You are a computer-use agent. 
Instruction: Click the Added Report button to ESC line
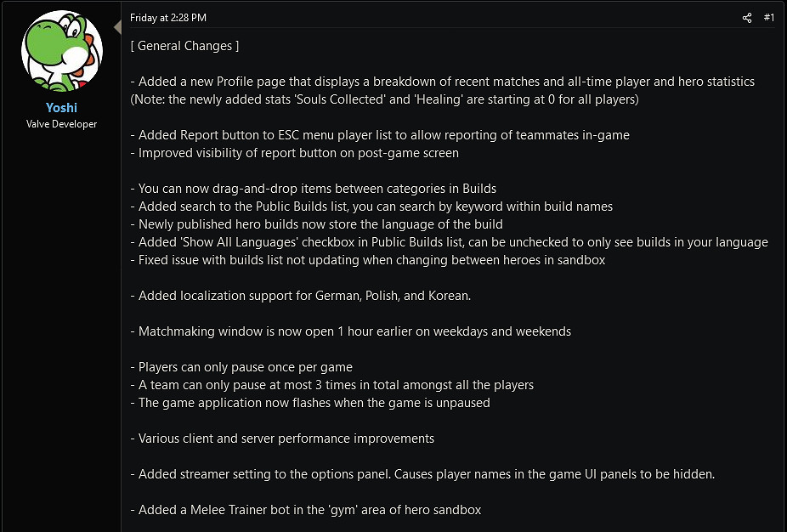[379, 135]
